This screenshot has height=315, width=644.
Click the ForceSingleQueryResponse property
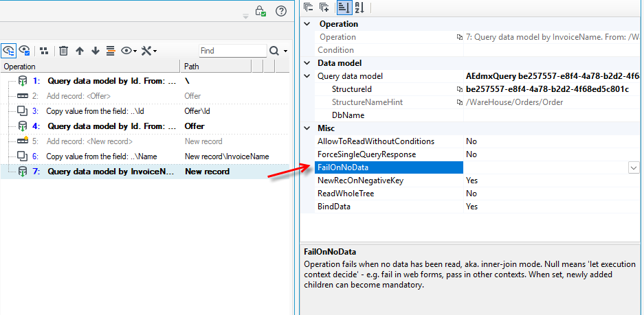pos(367,154)
